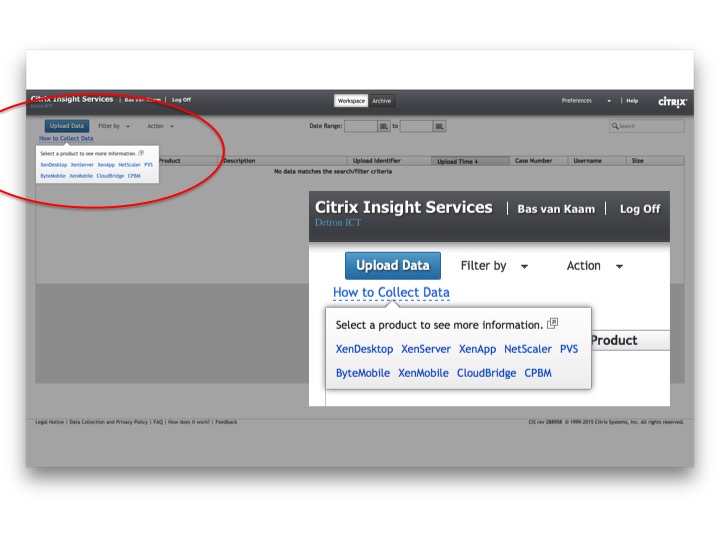Sort by the Size column header
Viewport: 720px width, 540px height.
click(637, 161)
